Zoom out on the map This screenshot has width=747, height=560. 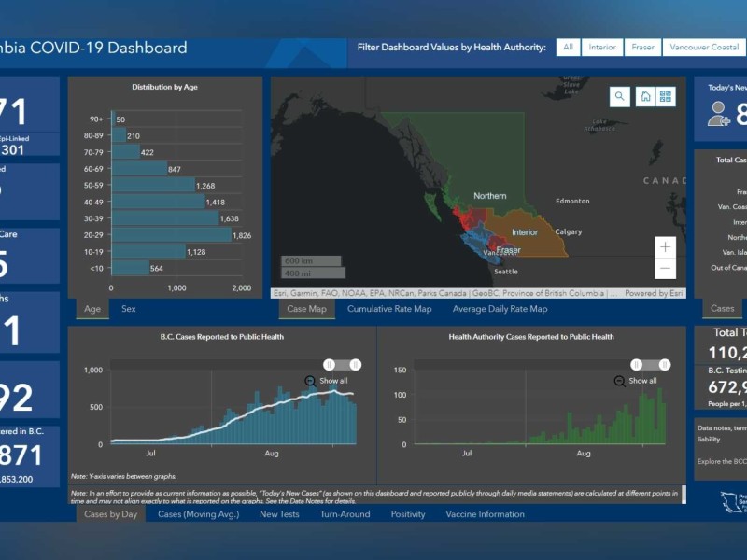(665, 269)
